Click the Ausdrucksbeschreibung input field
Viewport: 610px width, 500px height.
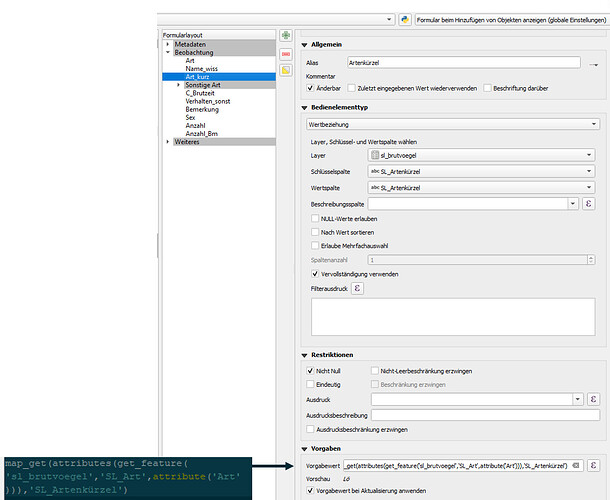pos(485,415)
